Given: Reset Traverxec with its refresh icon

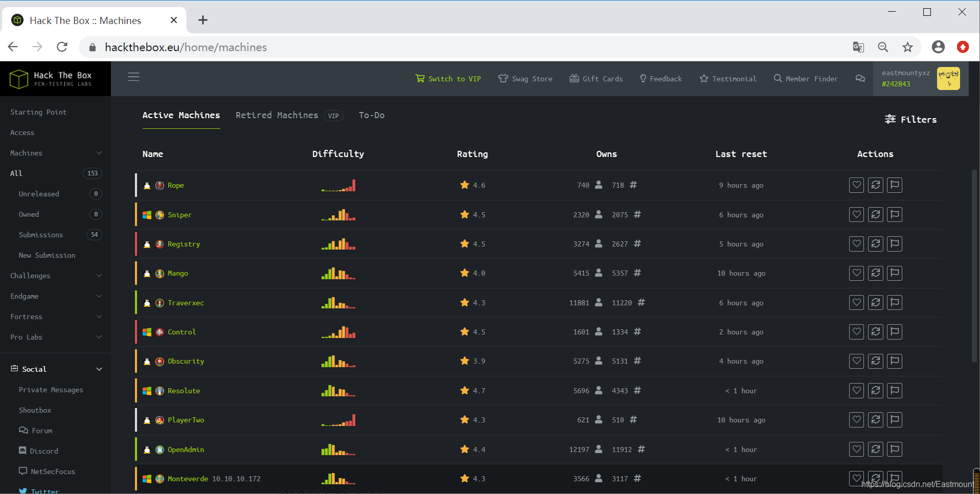Looking at the screenshot, I should [875, 303].
